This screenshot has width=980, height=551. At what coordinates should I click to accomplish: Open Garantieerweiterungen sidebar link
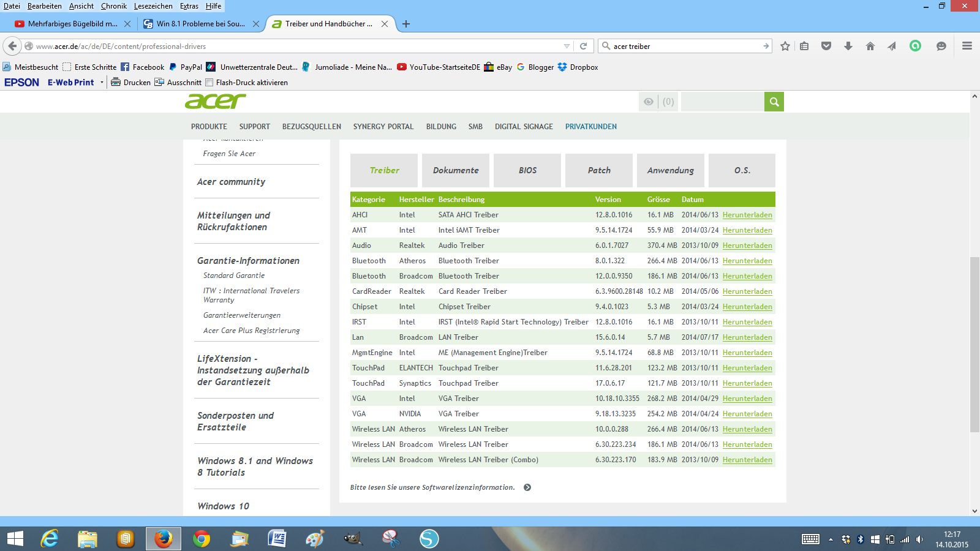coord(242,315)
